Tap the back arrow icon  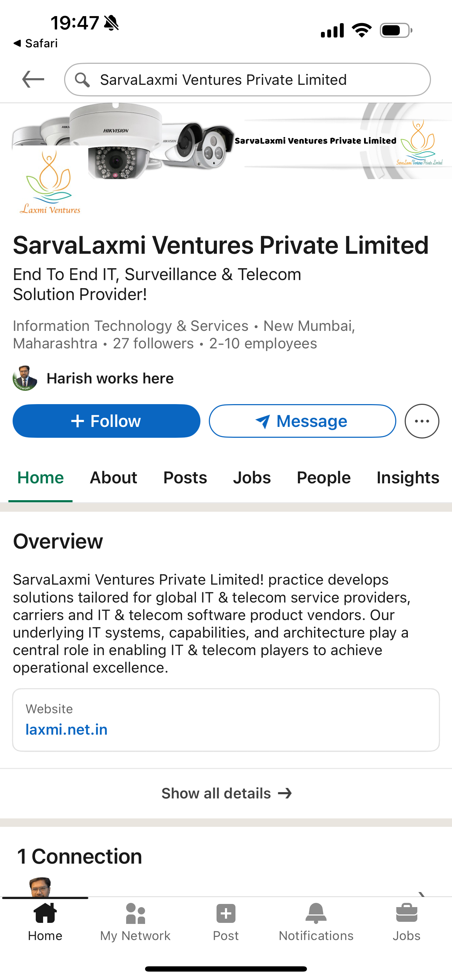coord(33,79)
